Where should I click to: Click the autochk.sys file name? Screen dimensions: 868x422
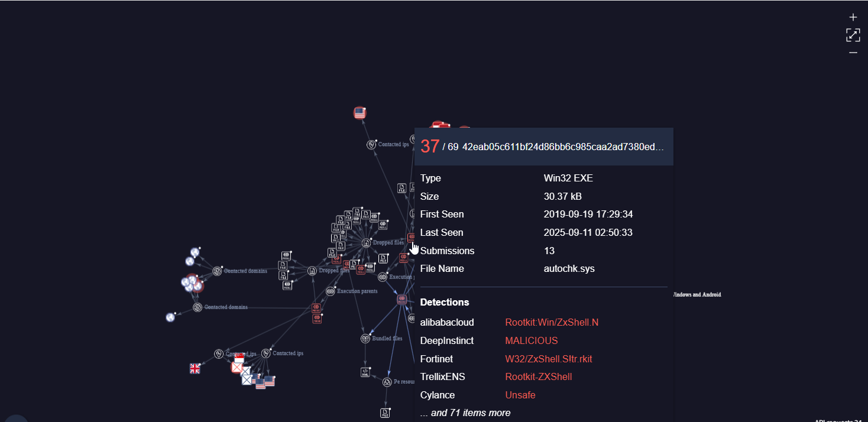tap(569, 268)
